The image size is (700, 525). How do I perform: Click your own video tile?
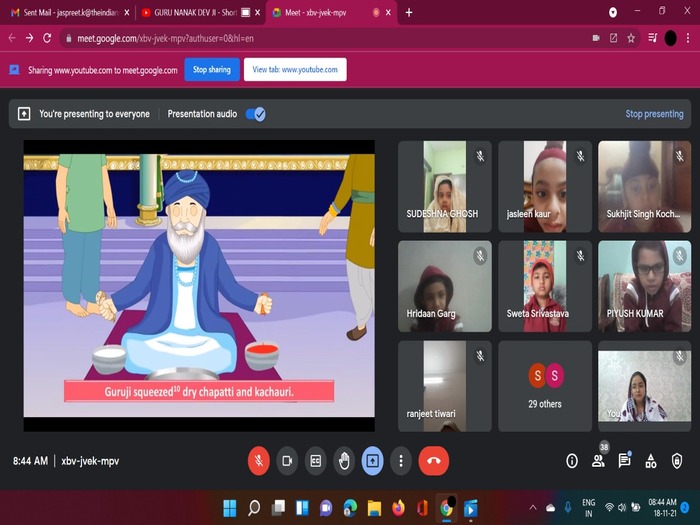(645, 386)
